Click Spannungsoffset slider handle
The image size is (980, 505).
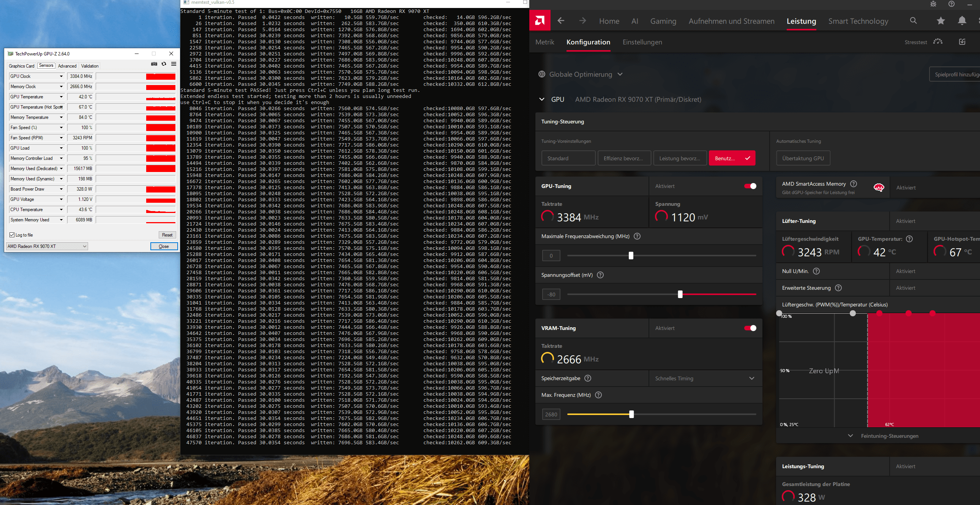pos(680,294)
